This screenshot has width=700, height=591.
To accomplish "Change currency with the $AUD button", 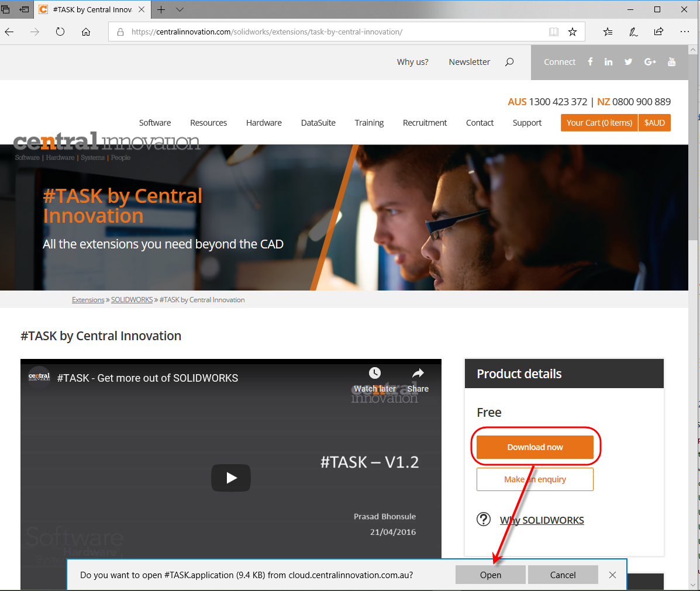I will 654,123.
